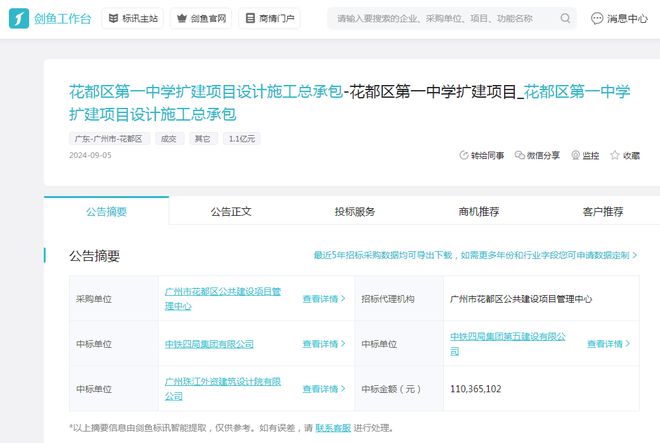
Task: Click the 1.1亿元 tag
Action: pos(242,139)
